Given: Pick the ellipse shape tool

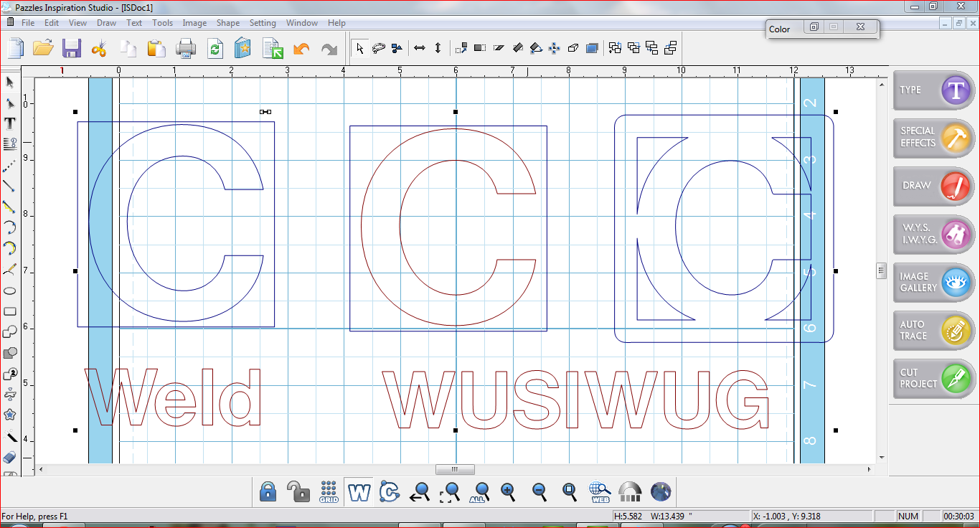Looking at the screenshot, I should click(x=10, y=291).
